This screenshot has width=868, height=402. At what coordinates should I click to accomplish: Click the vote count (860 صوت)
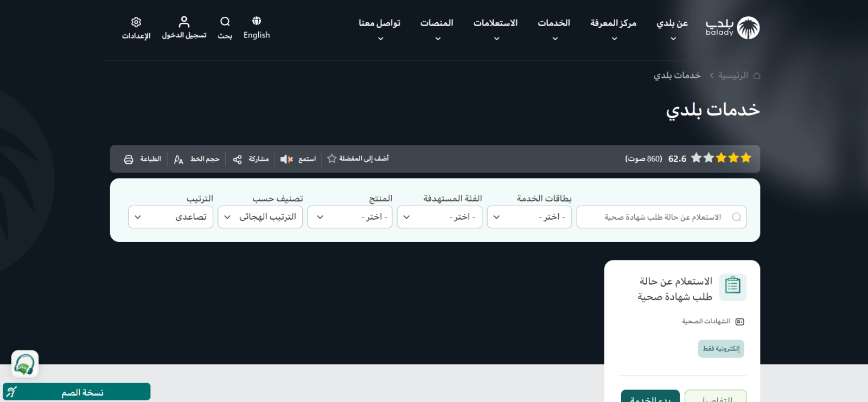(643, 159)
